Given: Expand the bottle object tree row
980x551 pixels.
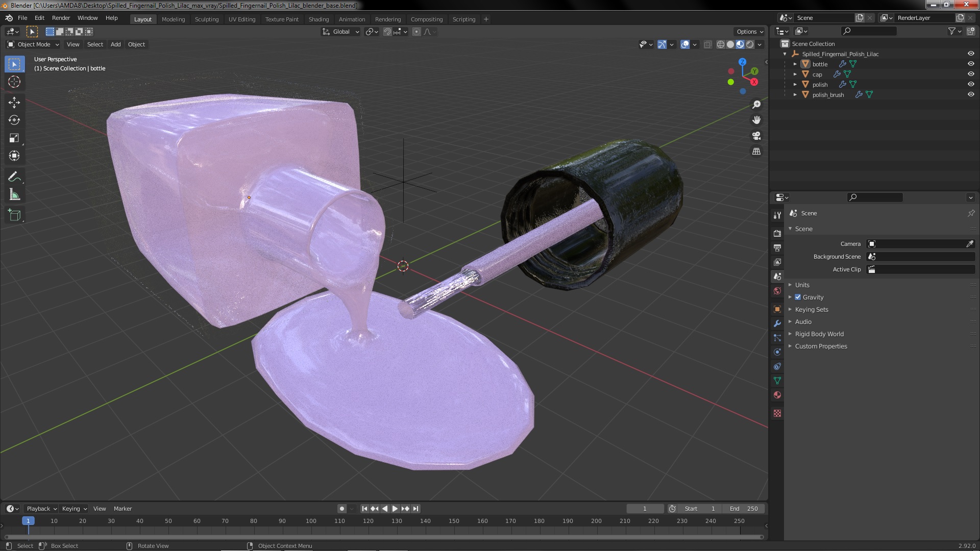Looking at the screenshot, I should point(795,64).
